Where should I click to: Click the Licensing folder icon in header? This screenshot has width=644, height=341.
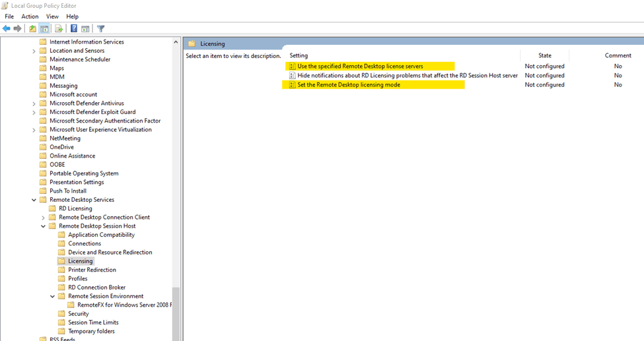(192, 44)
